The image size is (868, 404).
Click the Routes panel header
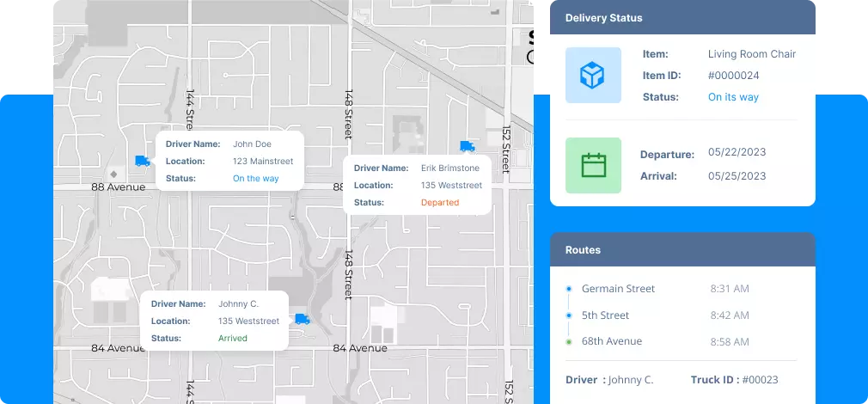pos(682,250)
